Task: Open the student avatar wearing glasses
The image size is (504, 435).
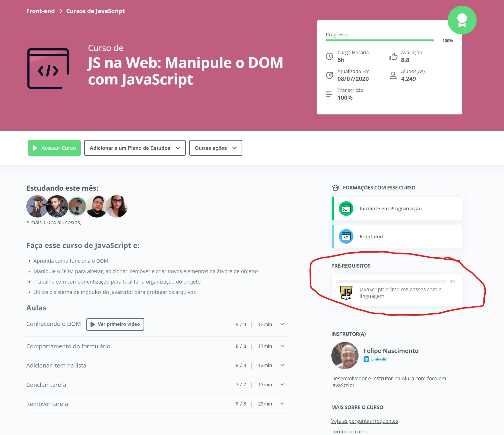Action: point(117,206)
